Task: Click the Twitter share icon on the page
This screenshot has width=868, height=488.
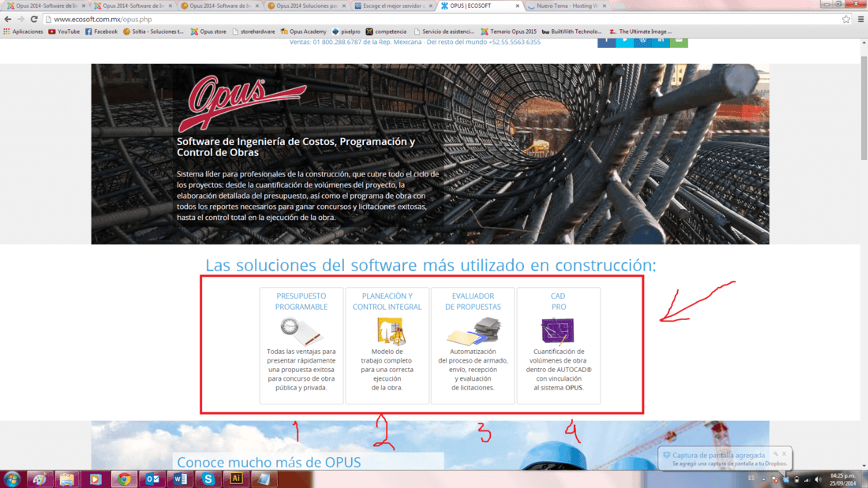Action: 624,42
